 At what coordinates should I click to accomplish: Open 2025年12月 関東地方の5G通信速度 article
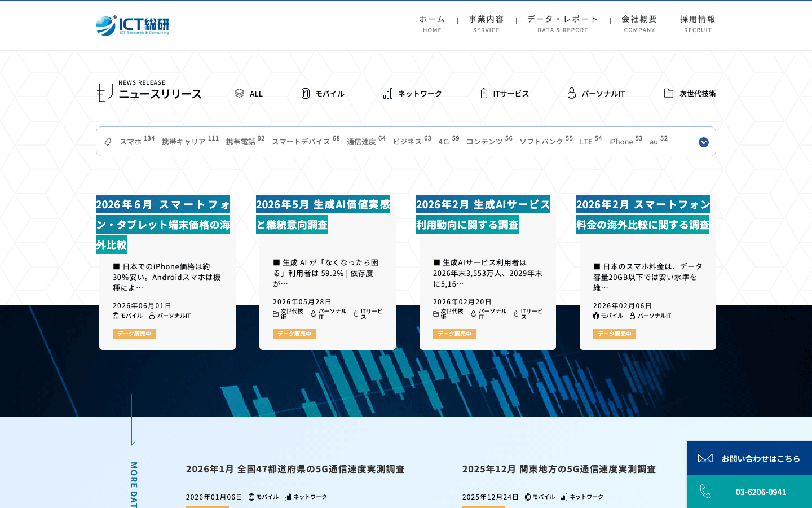click(559, 469)
